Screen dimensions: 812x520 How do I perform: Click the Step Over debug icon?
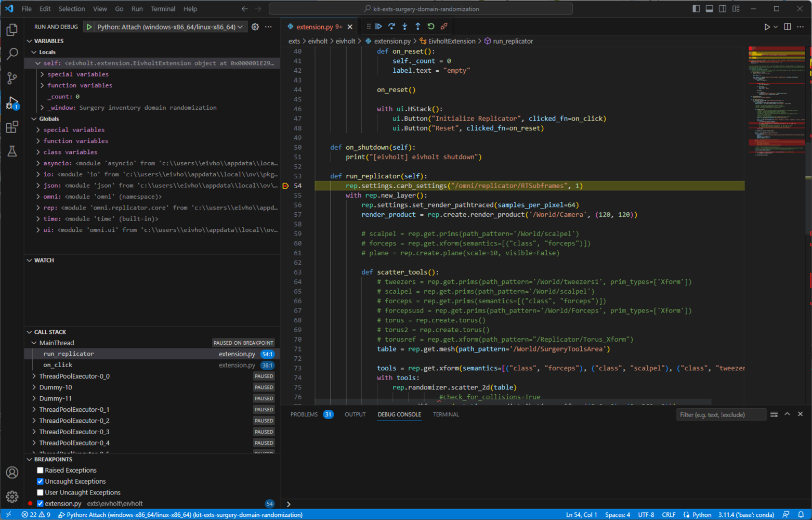coord(391,27)
